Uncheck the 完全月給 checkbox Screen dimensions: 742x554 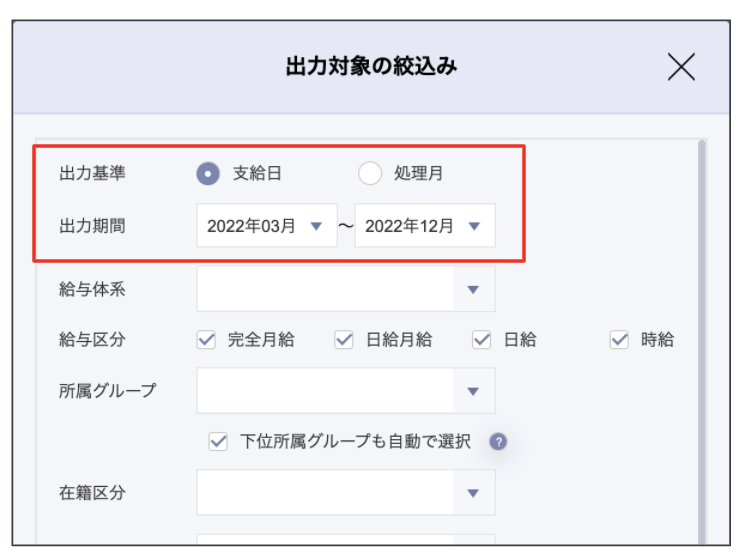pos(207,340)
